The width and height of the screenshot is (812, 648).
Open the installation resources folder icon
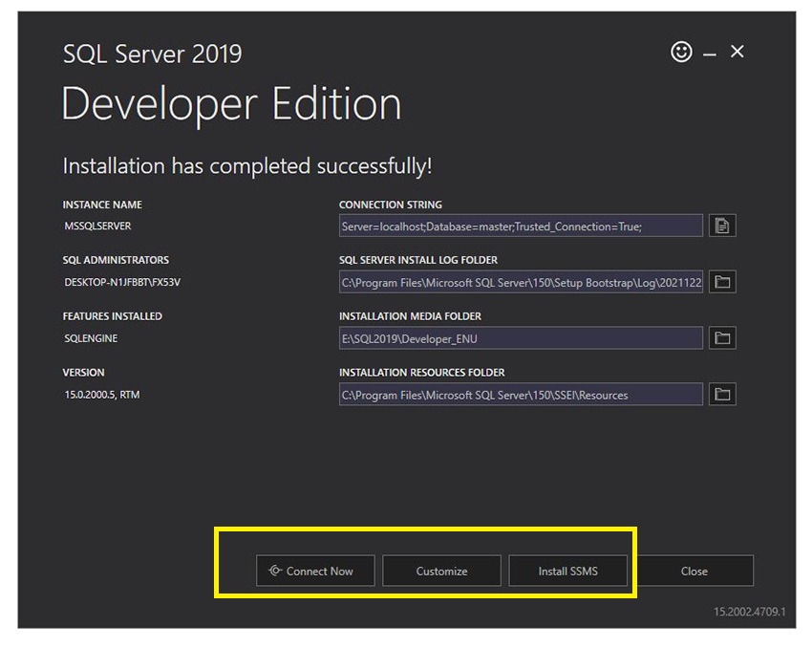click(x=722, y=395)
